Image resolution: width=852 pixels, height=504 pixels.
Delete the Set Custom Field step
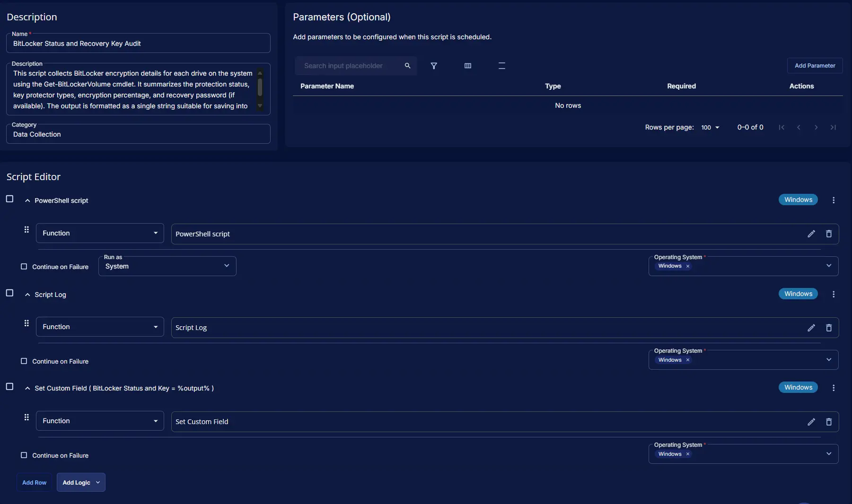(828, 422)
